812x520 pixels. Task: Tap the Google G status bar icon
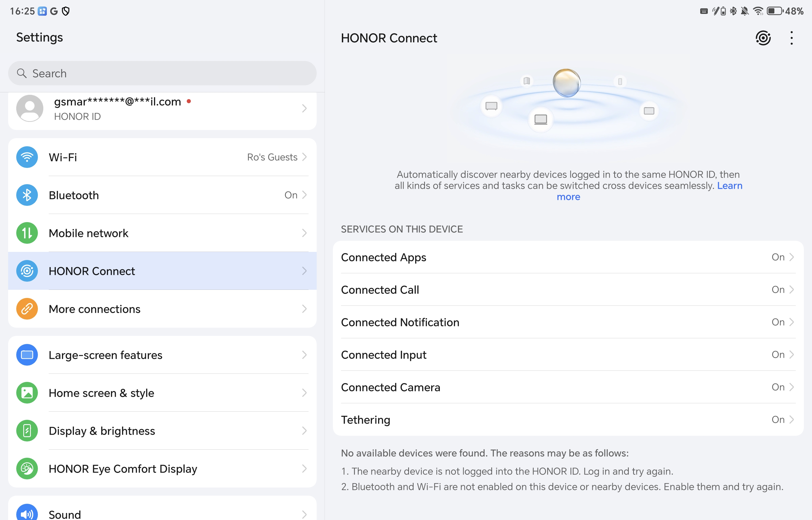54,11
